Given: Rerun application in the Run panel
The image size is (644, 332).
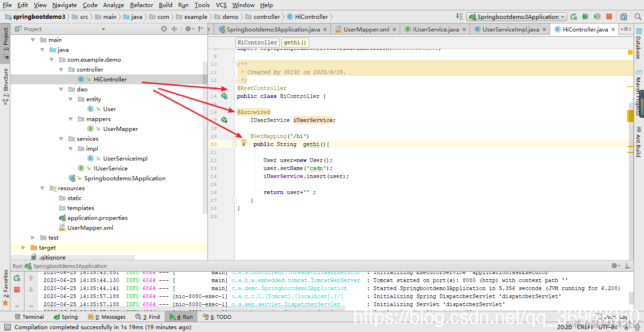Looking at the screenshot, I should (x=17, y=278).
